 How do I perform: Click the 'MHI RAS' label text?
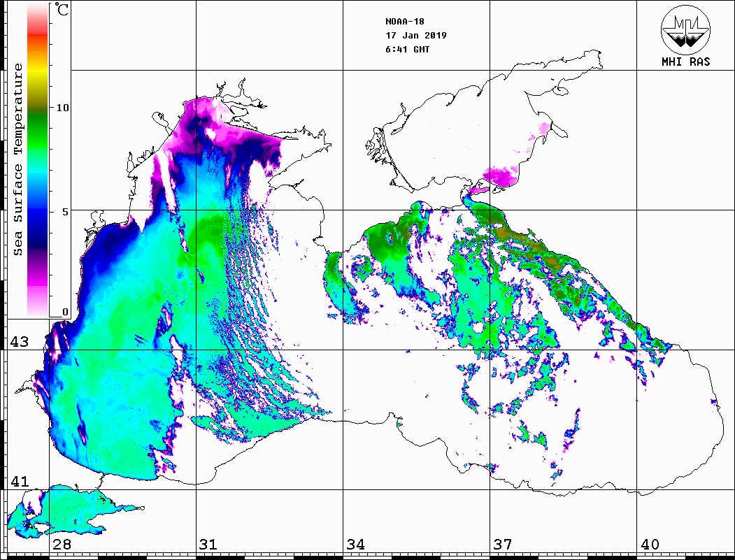686,62
